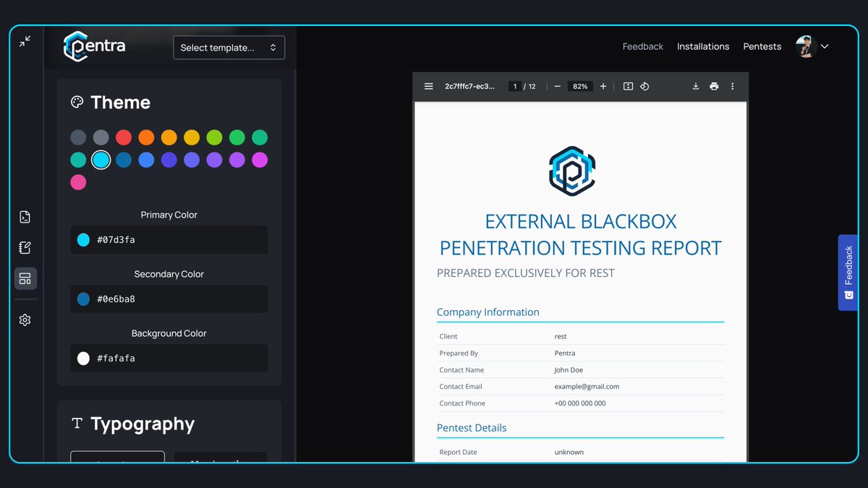Click the collapse fullscreen arrows icon
Image resolution: width=868 pixels, height=488 pixels.
tap(25, 42)
